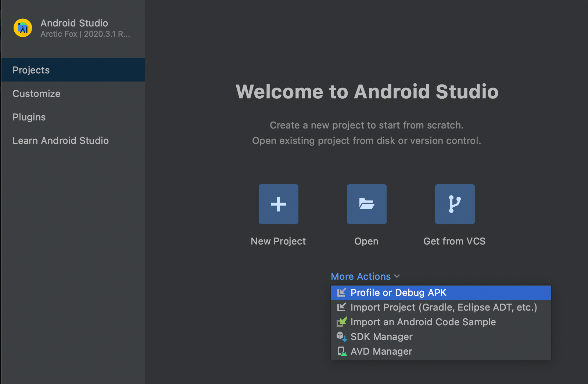Click the New Project plus icon
The image size is (588, 384).
pyautogui.click(x=279, y=204)
